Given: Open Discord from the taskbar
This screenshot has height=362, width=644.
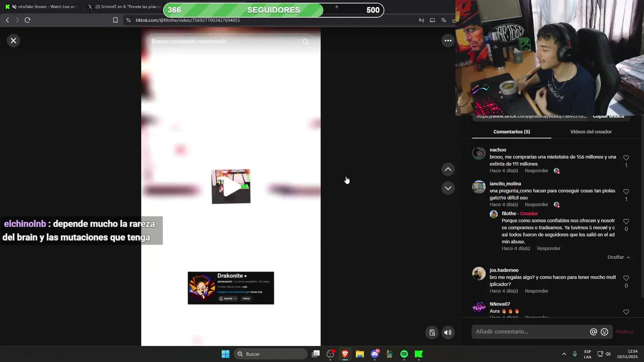Looking at the screenshot, I should pyautogui.click(x=375, y=354).
